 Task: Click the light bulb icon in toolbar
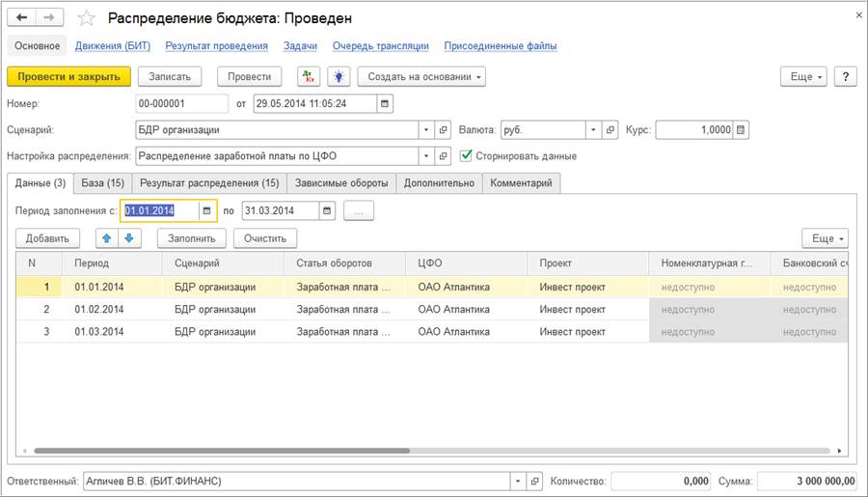338,76
